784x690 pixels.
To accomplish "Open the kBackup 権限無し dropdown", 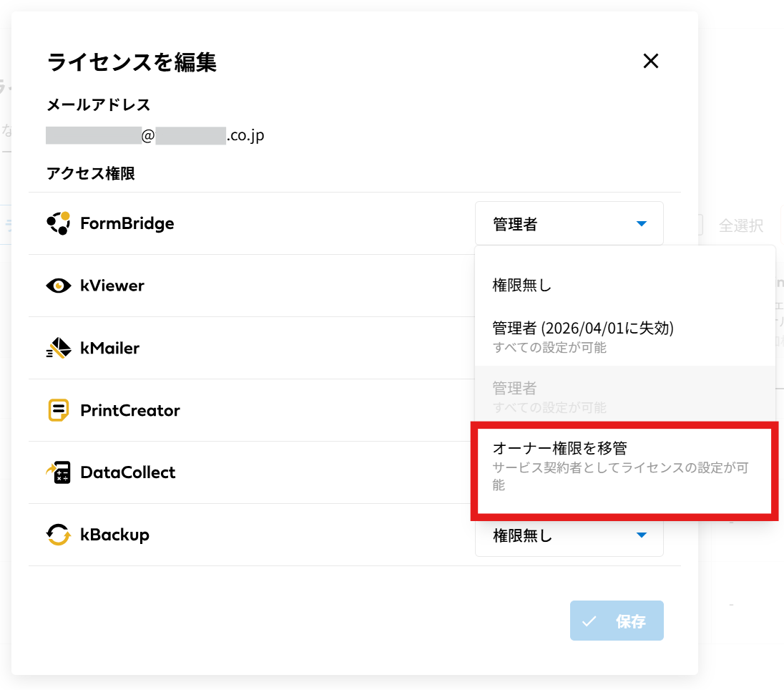I will click(569, 535).
